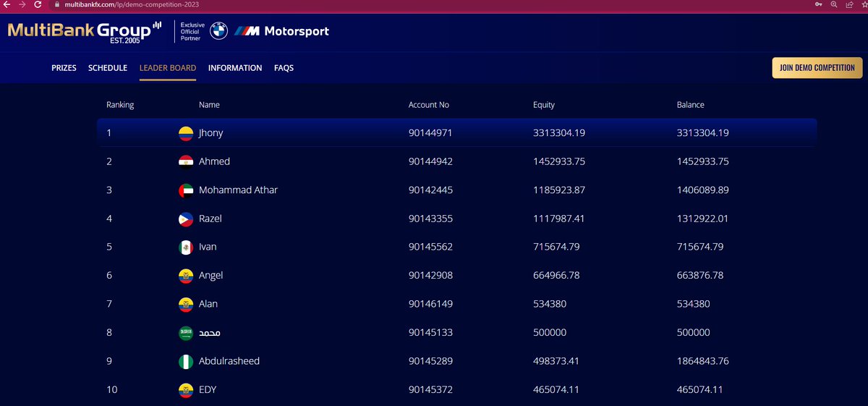
Task: Click the BMW roundel logo
Action: click(218, 31)
